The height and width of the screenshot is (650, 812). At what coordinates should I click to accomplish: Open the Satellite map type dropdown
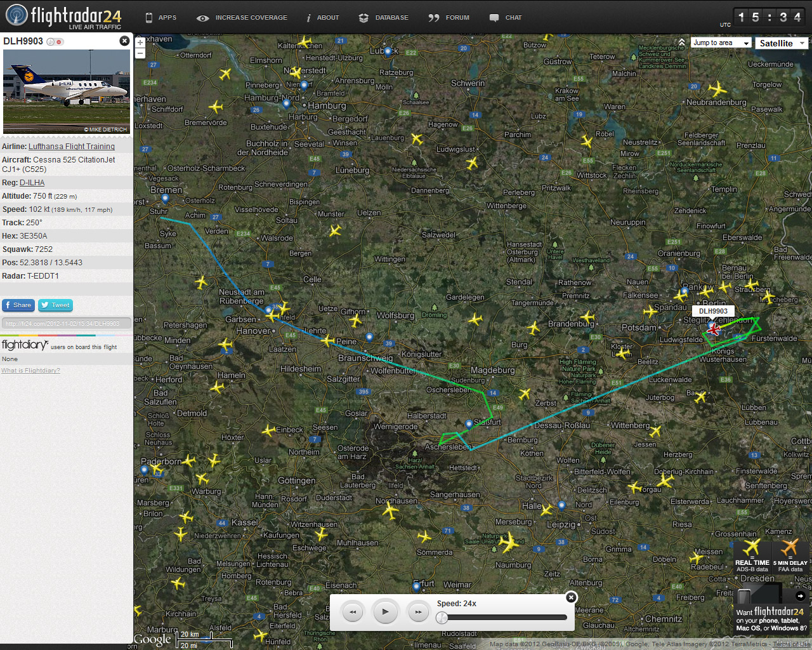782,43
